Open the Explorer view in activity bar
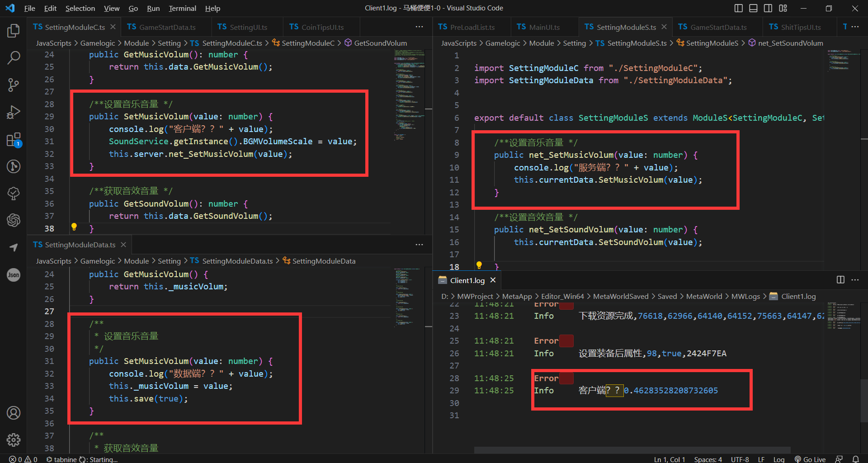 pyautogui.click(x=14, y=31)
